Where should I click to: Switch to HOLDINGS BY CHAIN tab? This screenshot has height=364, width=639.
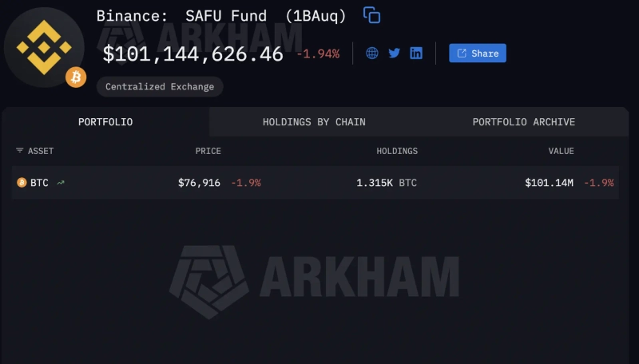[x=314, y=122]
